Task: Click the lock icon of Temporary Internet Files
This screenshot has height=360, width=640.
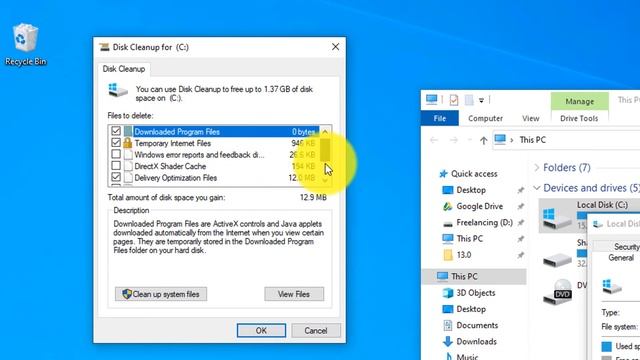Action: click(128, 143)
